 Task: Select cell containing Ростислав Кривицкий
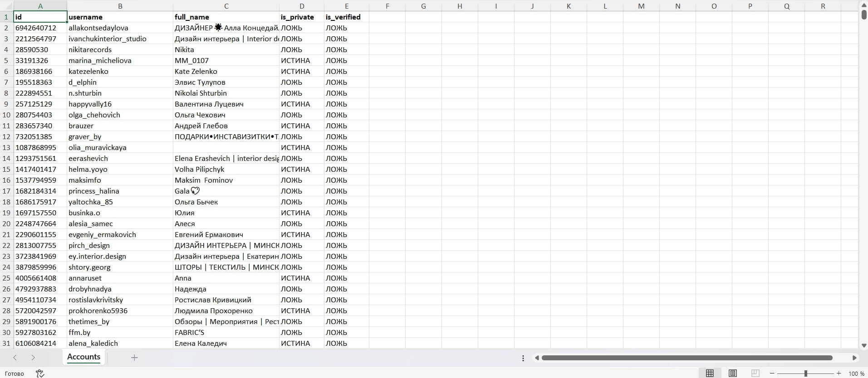pos(226,300)
